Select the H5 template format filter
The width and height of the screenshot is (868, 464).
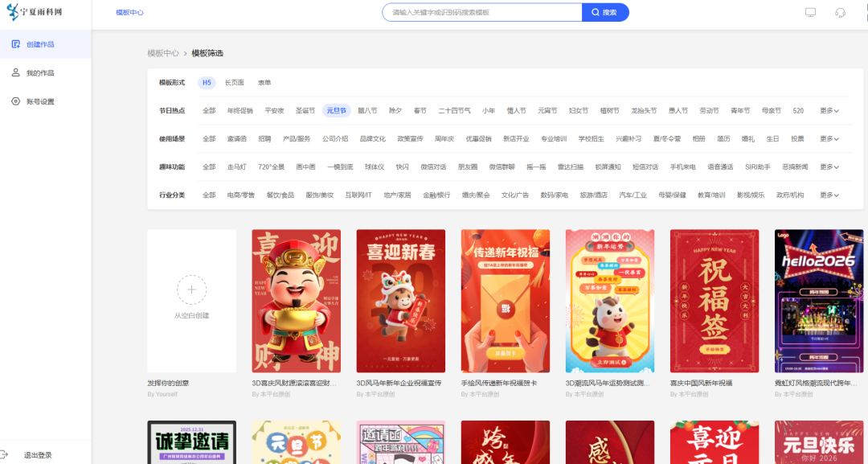207,82
